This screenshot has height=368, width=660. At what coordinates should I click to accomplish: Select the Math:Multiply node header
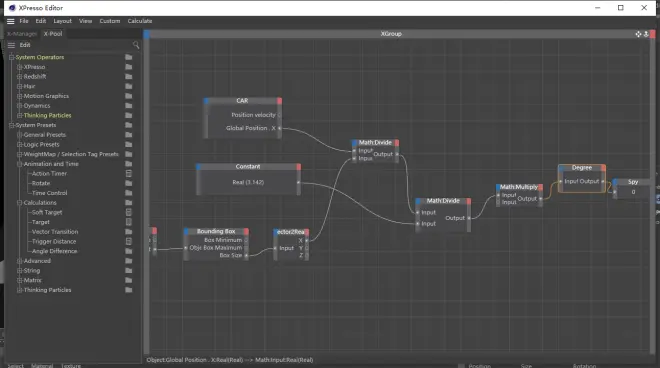coord(519,187)
